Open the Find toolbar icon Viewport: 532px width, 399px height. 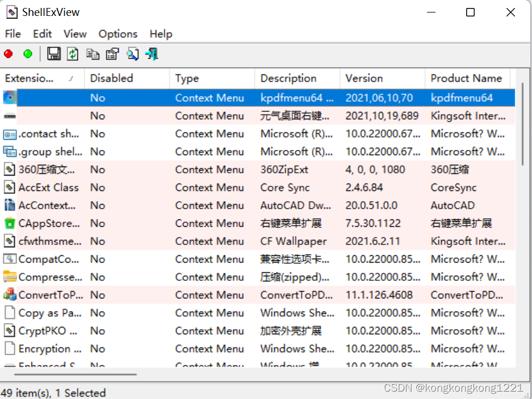(132, 54)
